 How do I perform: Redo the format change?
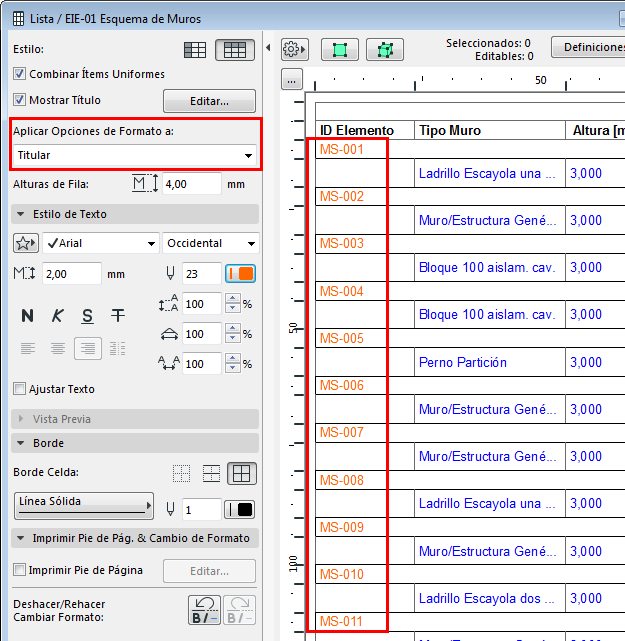(x=240, y=610)
